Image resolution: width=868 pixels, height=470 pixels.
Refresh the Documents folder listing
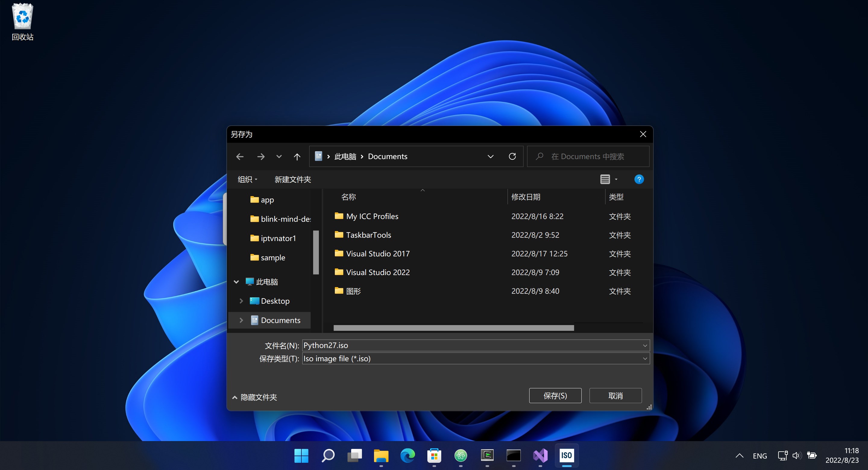click(x=512, y=156)
